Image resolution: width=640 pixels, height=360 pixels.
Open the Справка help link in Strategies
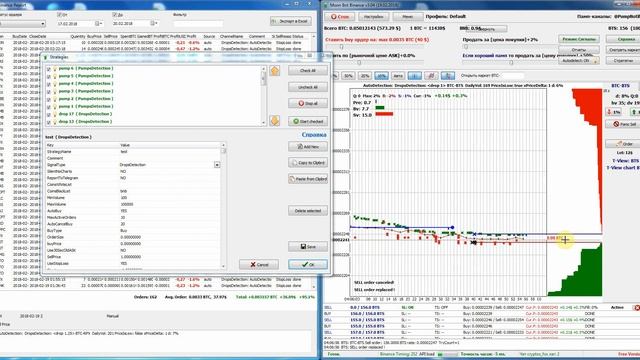click(314, 135)
